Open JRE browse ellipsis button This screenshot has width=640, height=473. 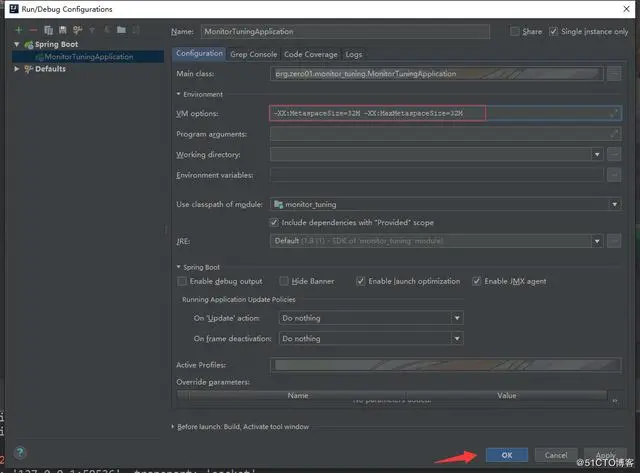614,241
